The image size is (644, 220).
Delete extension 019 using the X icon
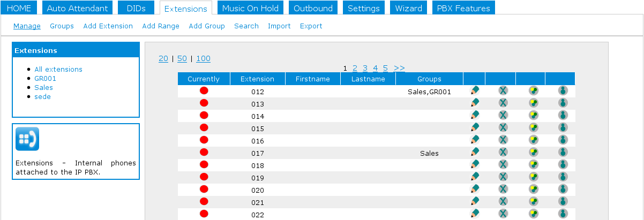pos(503,177)
